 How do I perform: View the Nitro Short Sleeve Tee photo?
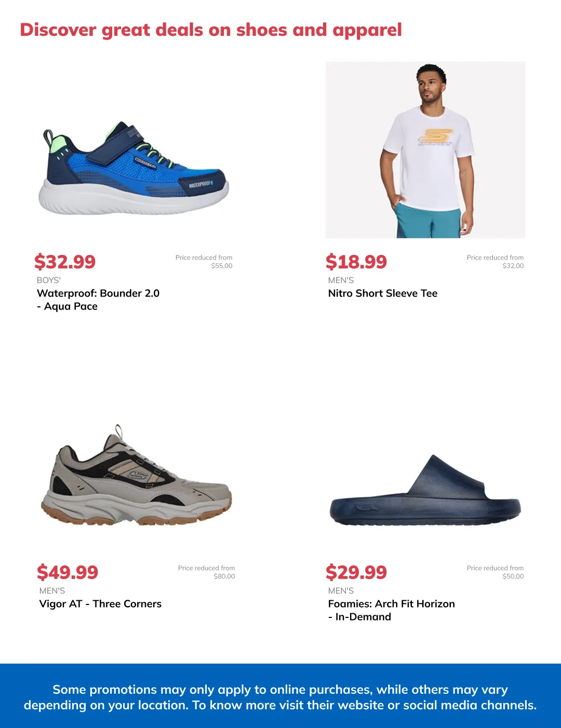click(x=425, y=150)
